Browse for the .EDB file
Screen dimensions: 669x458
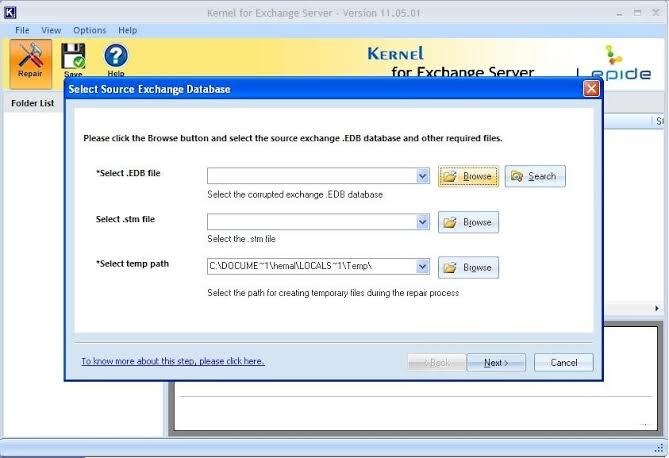pos(468,176)
